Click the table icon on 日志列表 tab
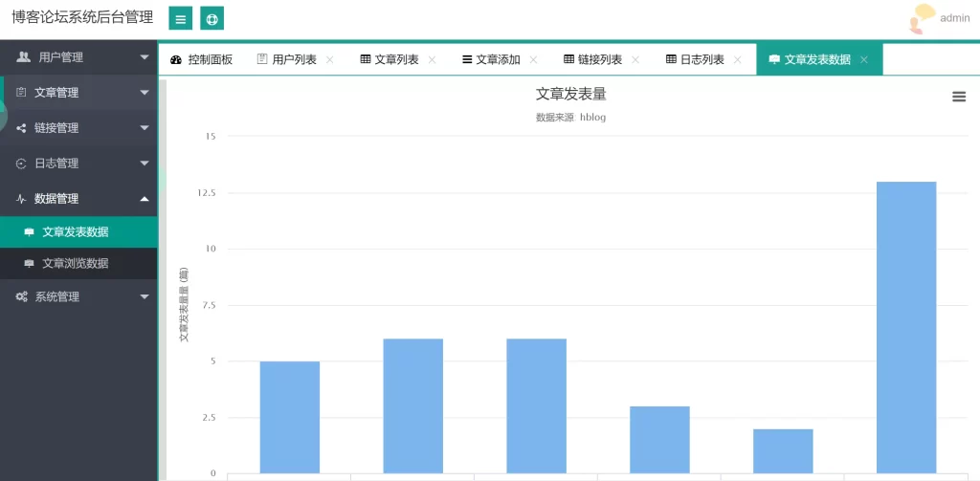This screenshot has width=980, height=481. (x=671, y=59)
